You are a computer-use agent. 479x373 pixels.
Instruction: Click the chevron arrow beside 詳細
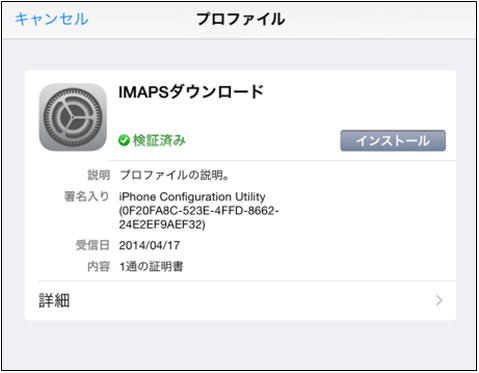click(439, 301)
